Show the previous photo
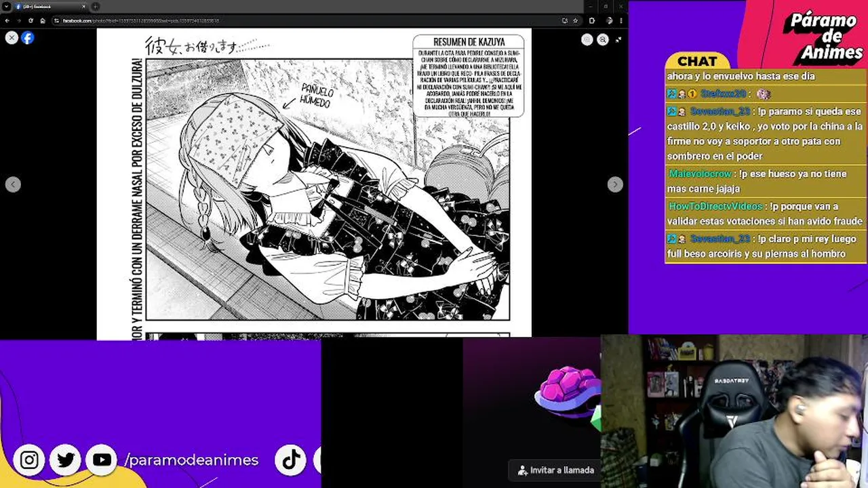 (13, 184)
